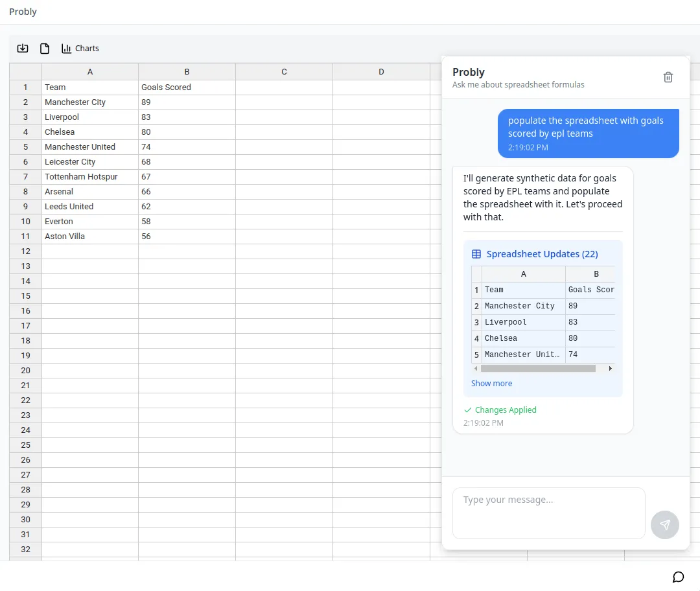This screenshot has width=700, height=591.
Task: Click column A header in chat preview table
Action: [524, 274]
